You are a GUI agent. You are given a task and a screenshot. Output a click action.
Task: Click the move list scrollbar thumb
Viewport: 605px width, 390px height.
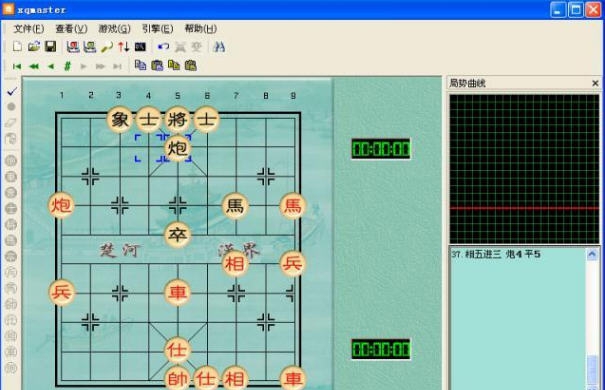coord(592,369)
